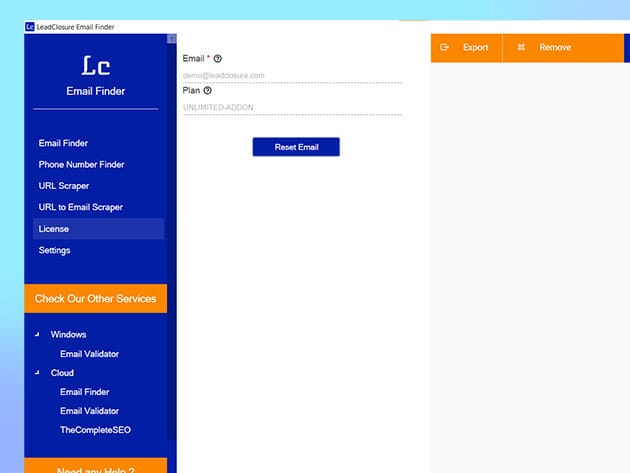This screenshot has width=630, height=473.
Task: Click the title bar LeadClosure app icon
Action: [x=30, y=26]
